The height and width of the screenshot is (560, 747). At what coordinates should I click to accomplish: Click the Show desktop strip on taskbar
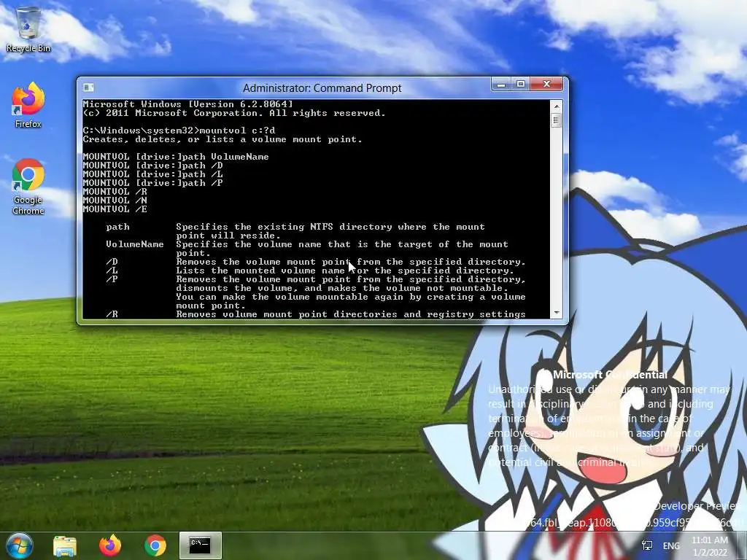(x=742, y=545)
